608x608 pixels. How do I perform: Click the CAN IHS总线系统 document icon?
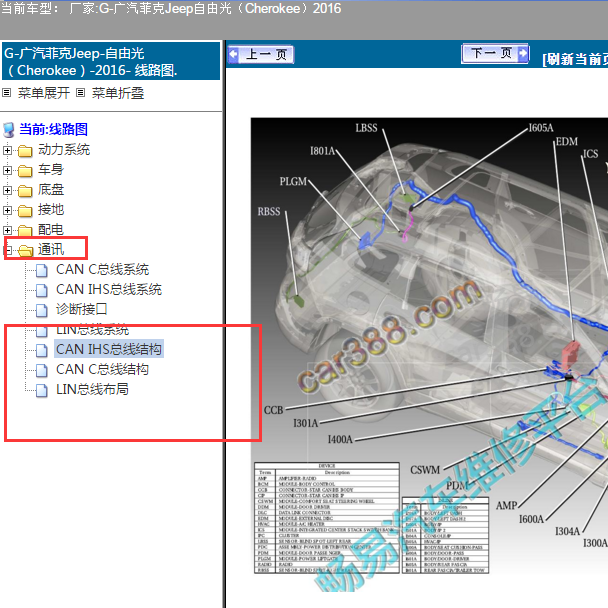click(x=42, y=290)
